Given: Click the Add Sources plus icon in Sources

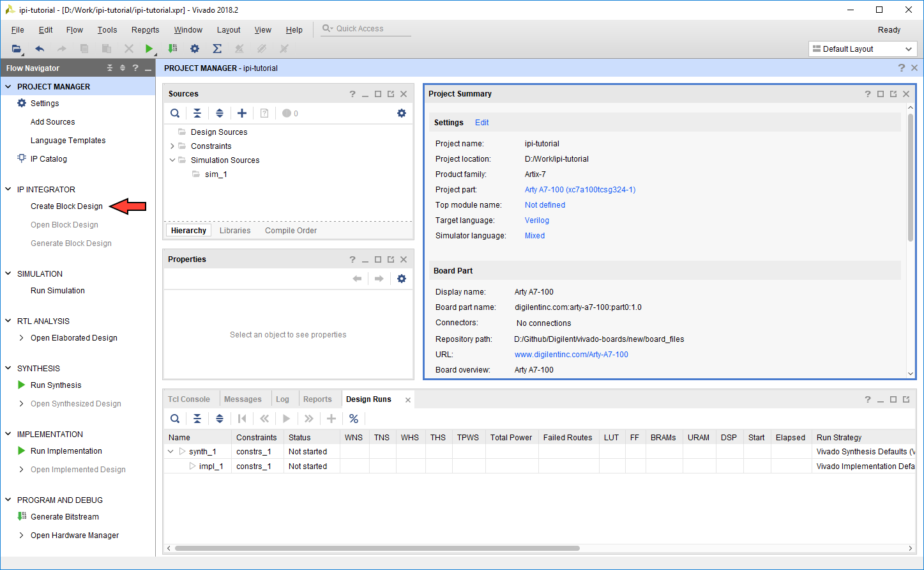Looking at the screenshot, I should (x=242, y=113).
